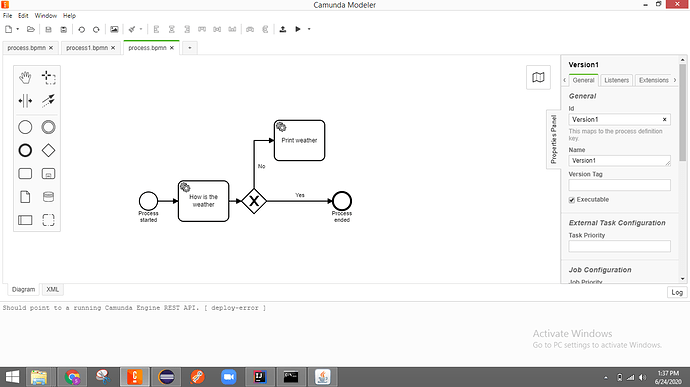The height and width of the screenshot is (387, 690).
Task: Click the Task Priority input field
Action: pos(619,246)
